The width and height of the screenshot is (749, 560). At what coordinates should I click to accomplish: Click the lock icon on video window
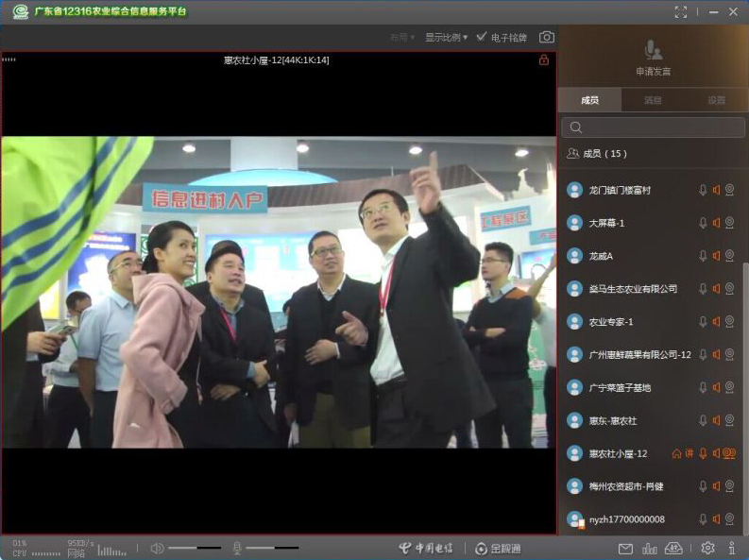pyautogui.click(x=543, y=59)
